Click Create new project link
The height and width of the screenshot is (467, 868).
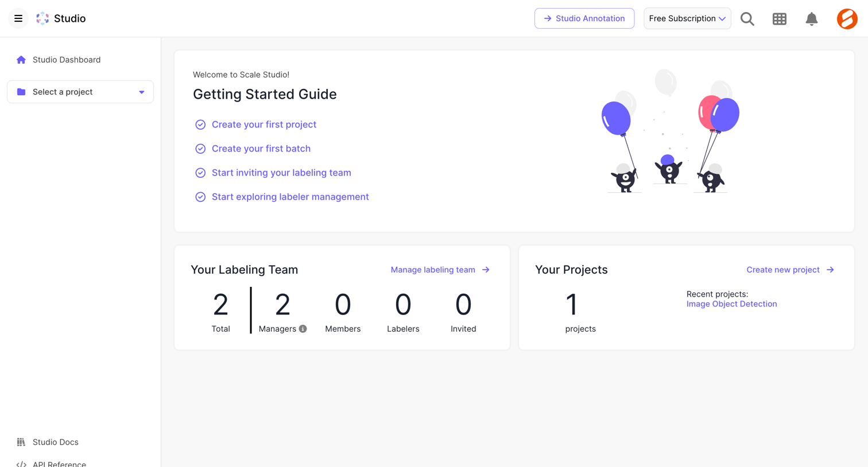click(783, 270)
